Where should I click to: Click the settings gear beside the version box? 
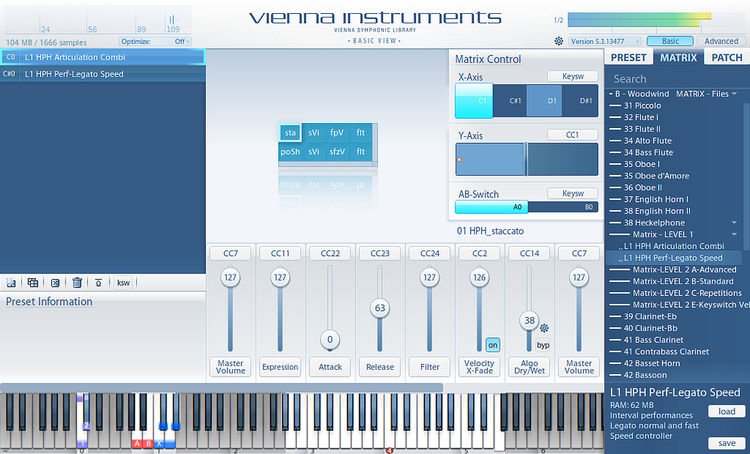tap(558, 41)
